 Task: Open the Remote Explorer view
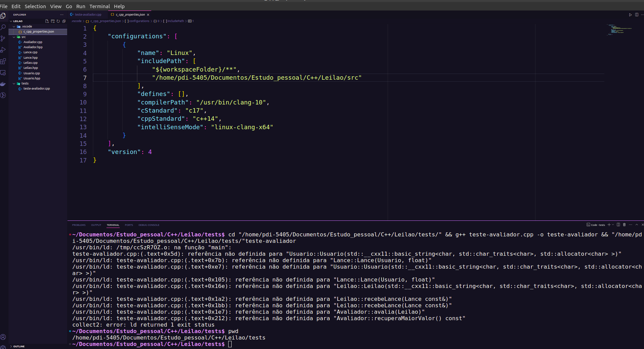(3, 73)
